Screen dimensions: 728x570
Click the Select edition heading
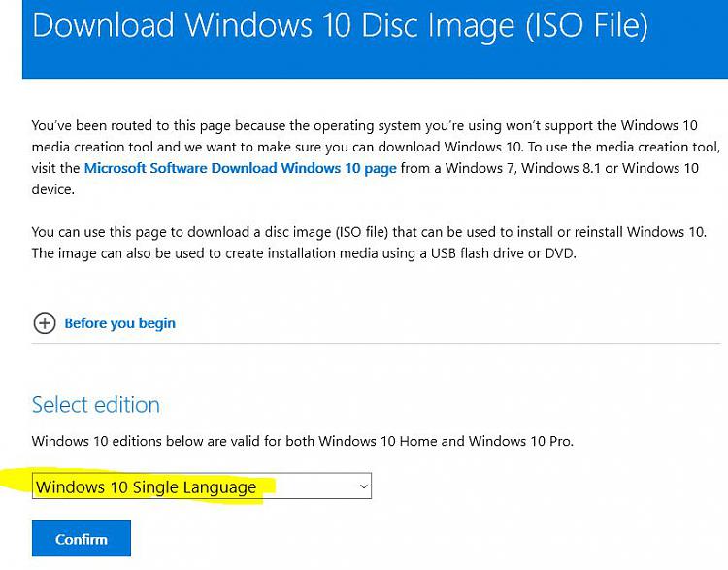click(96, 405)
